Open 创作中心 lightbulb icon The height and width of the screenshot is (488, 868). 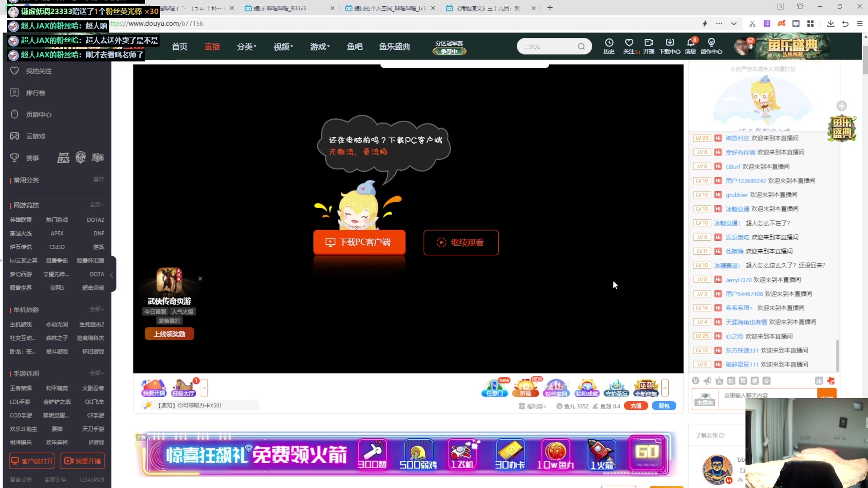click(x=711, y=46)
